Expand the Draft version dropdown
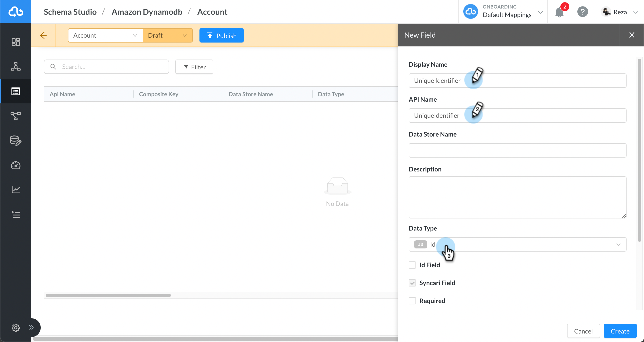The width and height of the screenshot is (644, 342). pyautogui.click(x=167, y=35)
